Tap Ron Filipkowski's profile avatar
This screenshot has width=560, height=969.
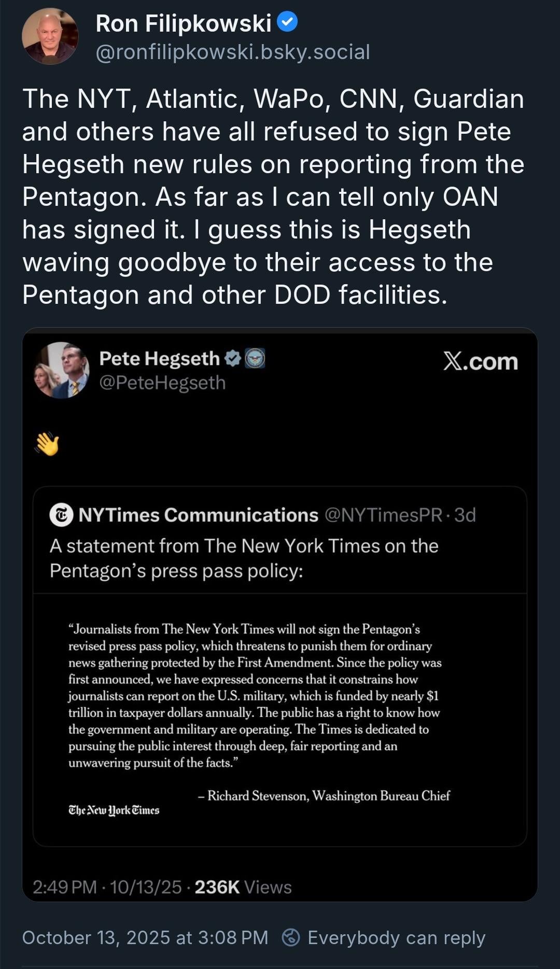tap(50, 36)
